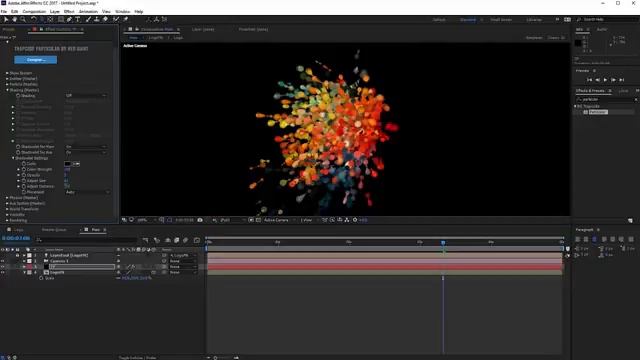Step to previous frame in Preview
Image resolution: width=640 pixels, height=360 pixels.
[598, 80]
